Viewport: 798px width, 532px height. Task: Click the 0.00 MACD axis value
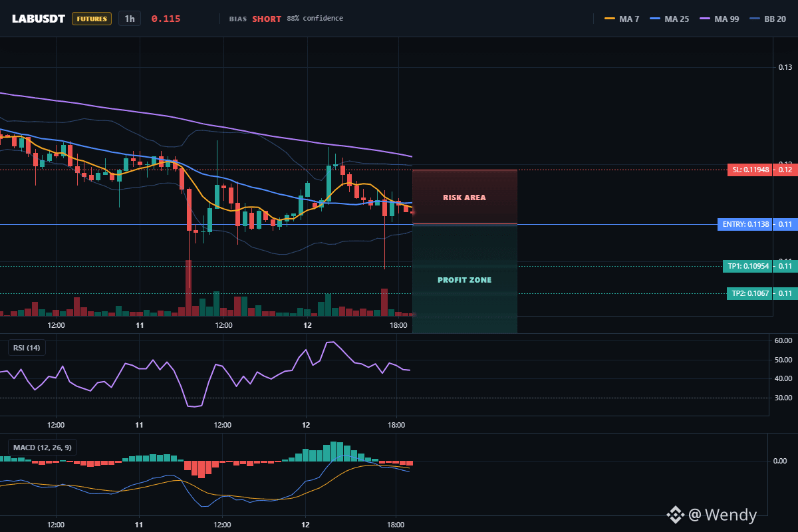point(781,461)
